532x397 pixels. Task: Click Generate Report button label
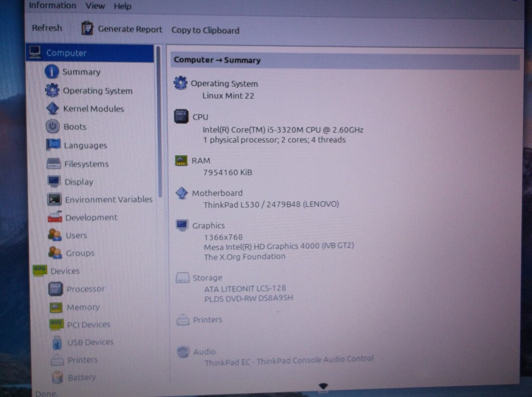click(130, 29)
